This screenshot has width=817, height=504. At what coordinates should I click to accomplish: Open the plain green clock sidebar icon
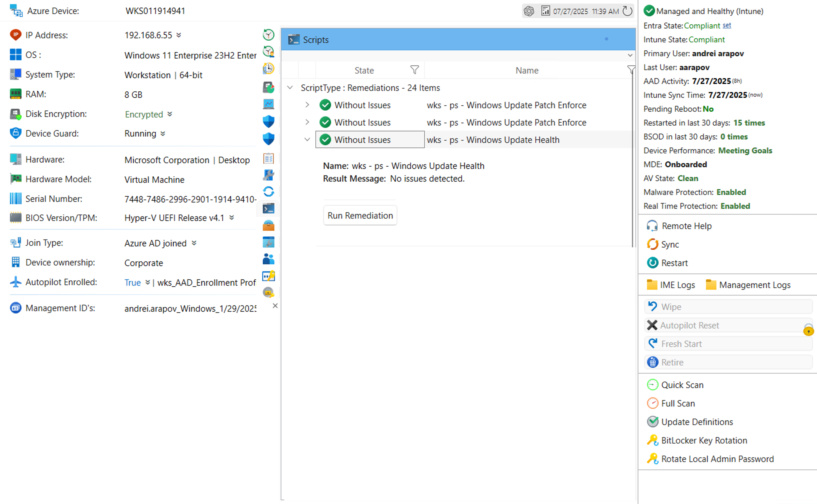click(x=269, y=35)
